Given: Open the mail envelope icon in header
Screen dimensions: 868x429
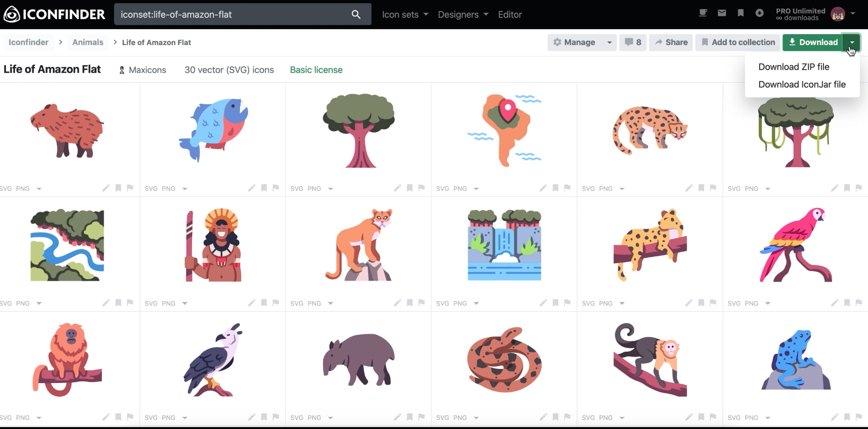Looking at the screenshot, I should [x=722, y=13].
